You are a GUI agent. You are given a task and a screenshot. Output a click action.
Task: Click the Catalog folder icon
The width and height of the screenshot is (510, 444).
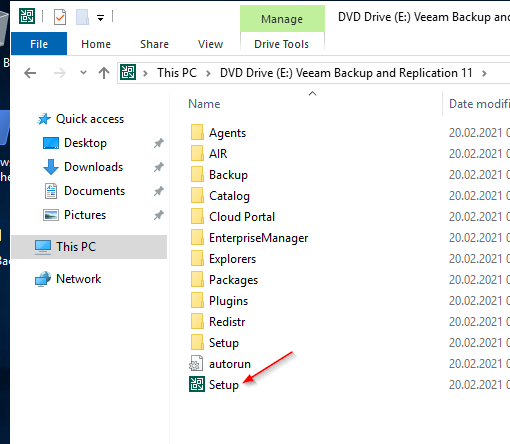197,196
